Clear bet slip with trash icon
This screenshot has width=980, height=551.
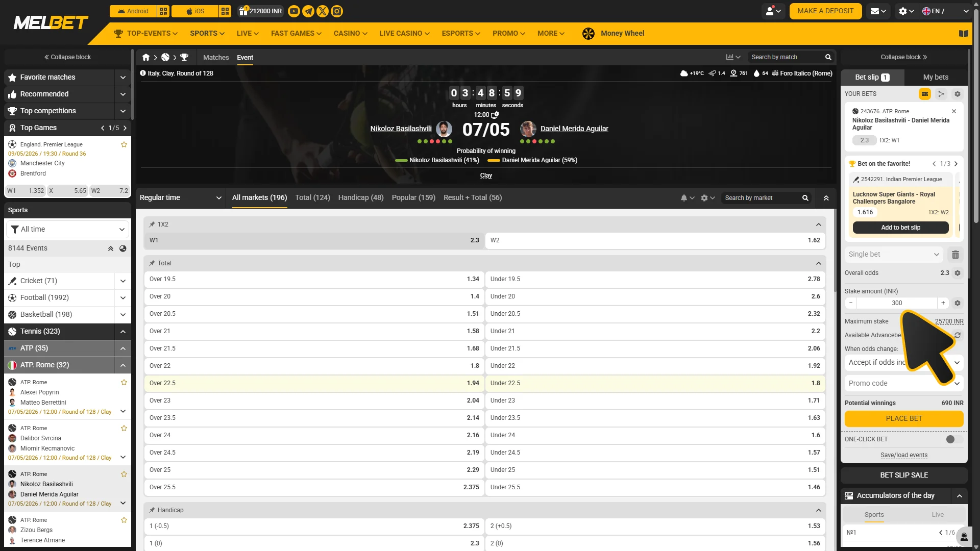[x=955, y=255]
